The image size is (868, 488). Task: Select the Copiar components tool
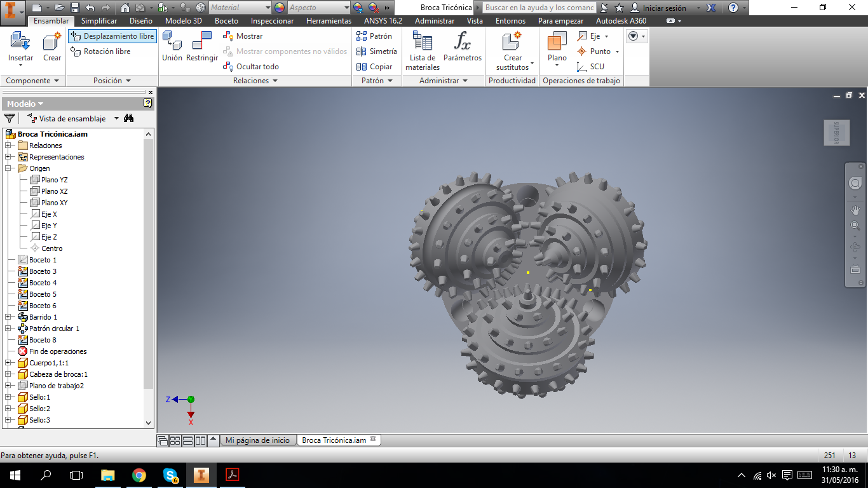(x=374, y=67)
